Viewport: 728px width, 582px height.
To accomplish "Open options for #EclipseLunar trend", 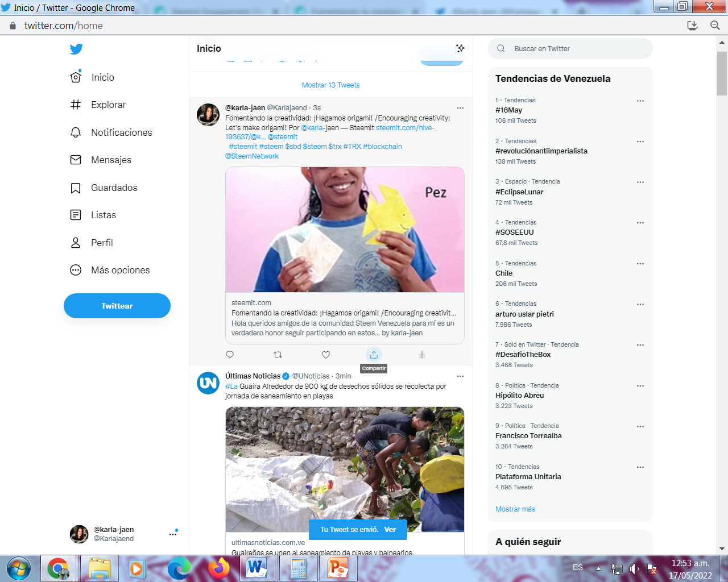I will (x=640, y=182).
